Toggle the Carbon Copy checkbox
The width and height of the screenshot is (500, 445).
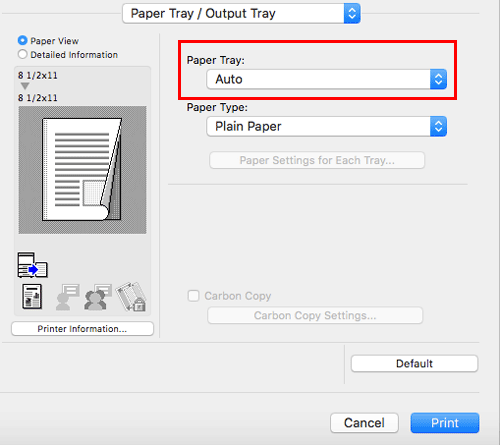(193, 296)
